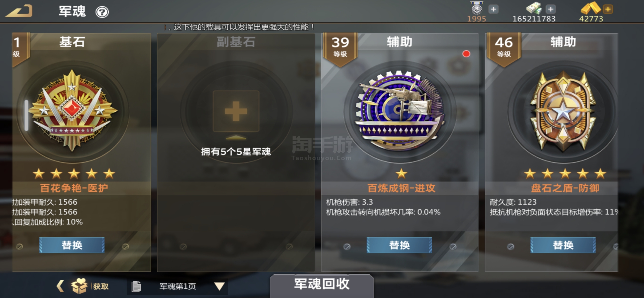Image resolution: width=644 pixels, height=298 pixels.
Task: Click the cash stack currency icon
Action: pyautogui.click(x=534, y=8)
